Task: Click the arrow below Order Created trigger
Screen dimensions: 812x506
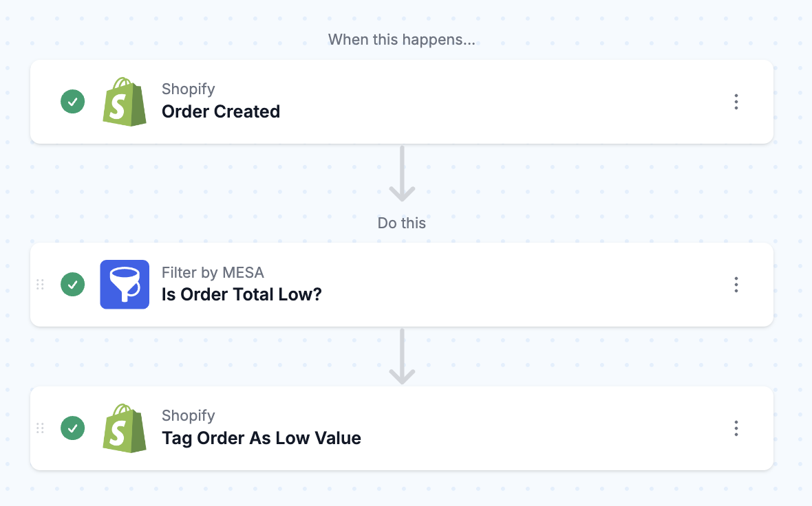Action: [402, 173]
